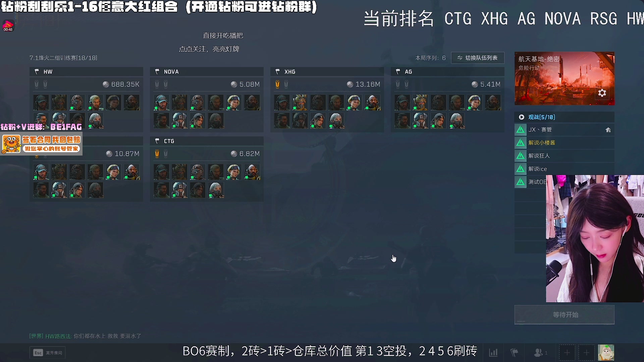Toggle the orange key marker on XHG team
The height and width of the screenshot is (362, 644).
pos(277,84)
